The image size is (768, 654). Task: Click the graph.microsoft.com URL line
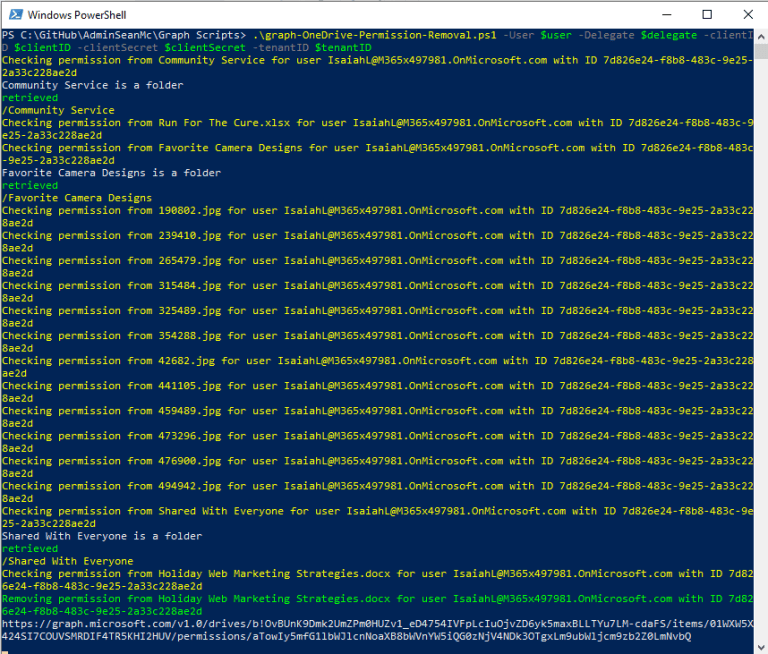pyautogui.click(x=377, y=624)
